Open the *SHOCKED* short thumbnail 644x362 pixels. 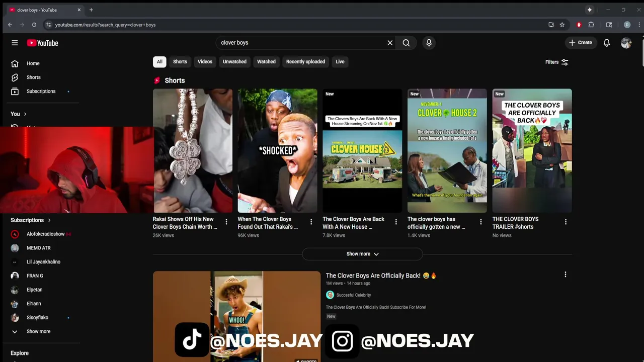278,151
